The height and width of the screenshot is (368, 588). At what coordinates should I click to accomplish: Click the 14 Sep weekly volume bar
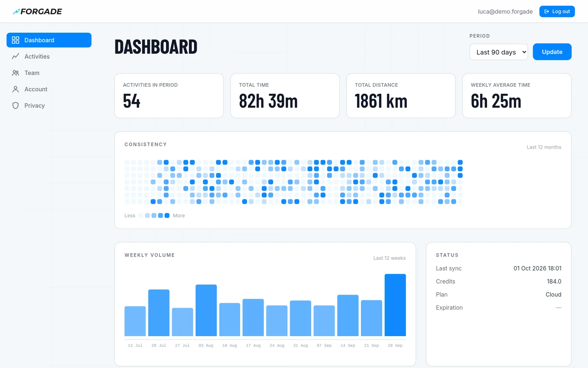(x=348, y=315)
